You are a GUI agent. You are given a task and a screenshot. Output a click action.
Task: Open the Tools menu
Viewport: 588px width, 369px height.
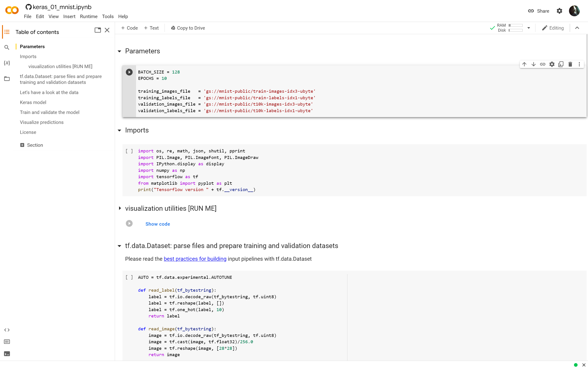[x=108, y=16]
